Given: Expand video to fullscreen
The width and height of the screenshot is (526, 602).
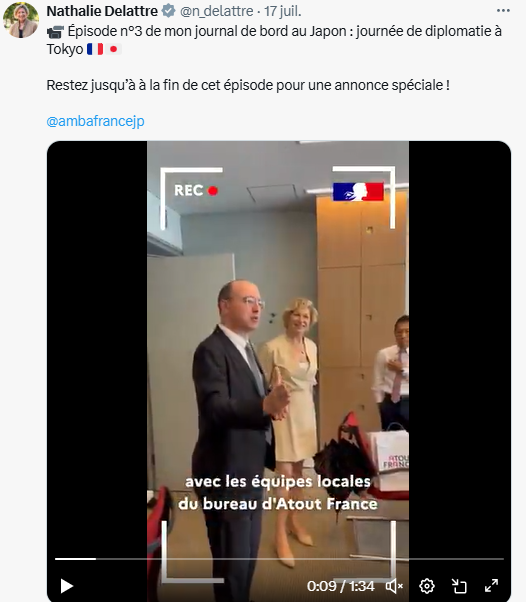Looking at the screenshot, I should 491,586.
